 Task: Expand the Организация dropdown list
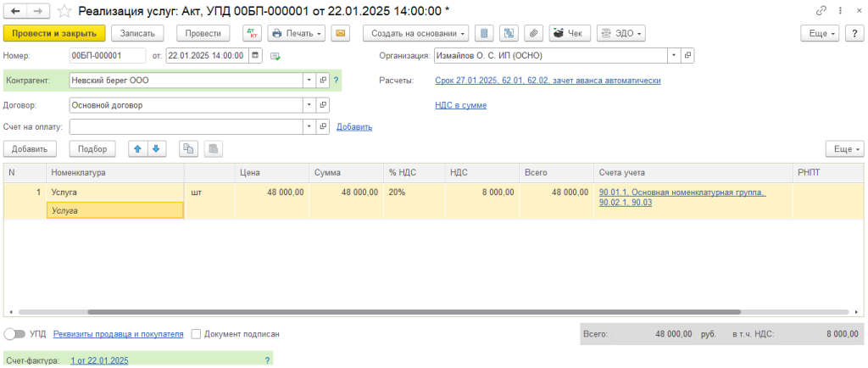pos(674,55)
